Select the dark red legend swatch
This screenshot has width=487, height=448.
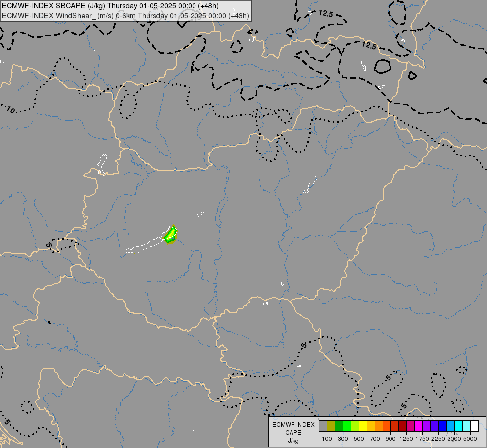pyautogui.click(x=403, y=426)
